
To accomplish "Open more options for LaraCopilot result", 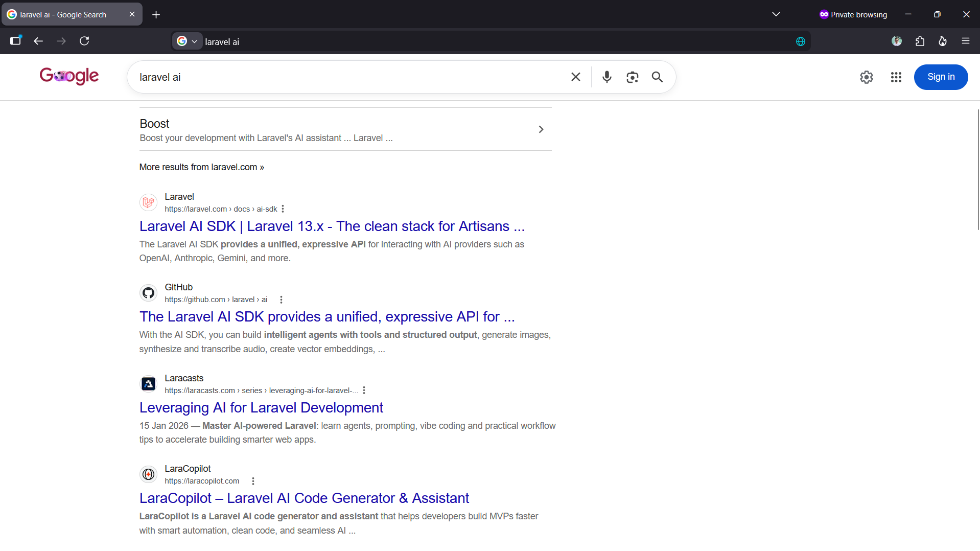I will 253,481.
